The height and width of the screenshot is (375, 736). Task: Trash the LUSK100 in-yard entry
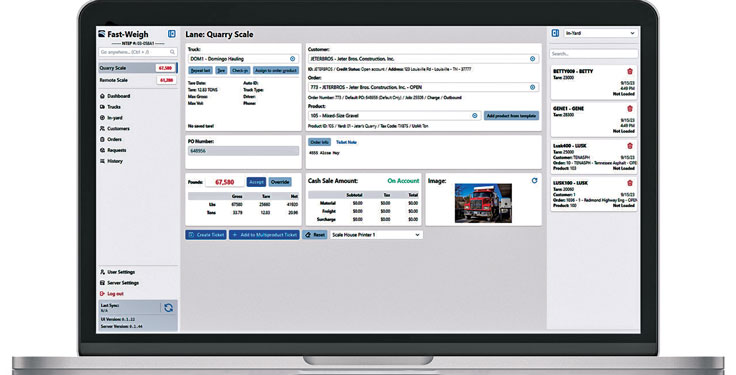pyautogui.click(x=630, y=183)
